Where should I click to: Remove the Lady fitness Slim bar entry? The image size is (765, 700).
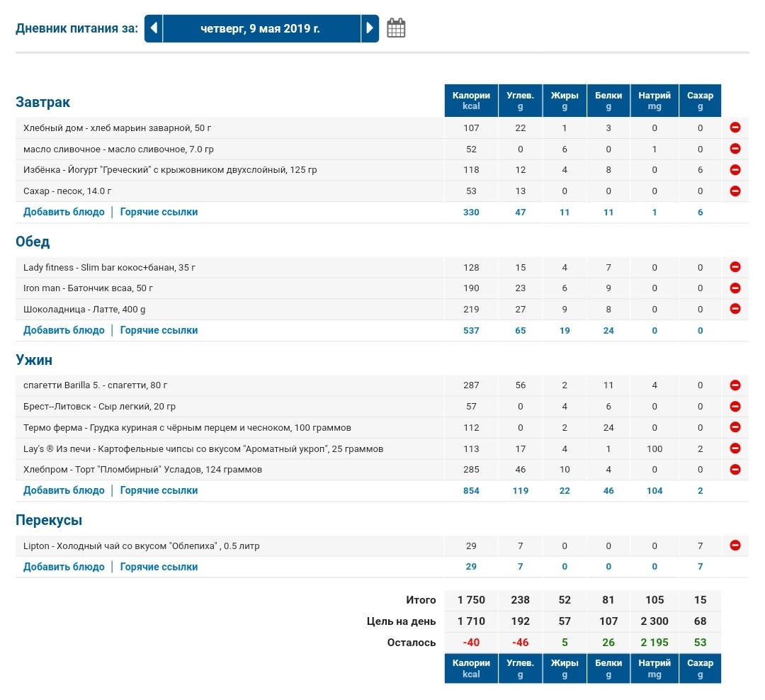click(735, 267)
